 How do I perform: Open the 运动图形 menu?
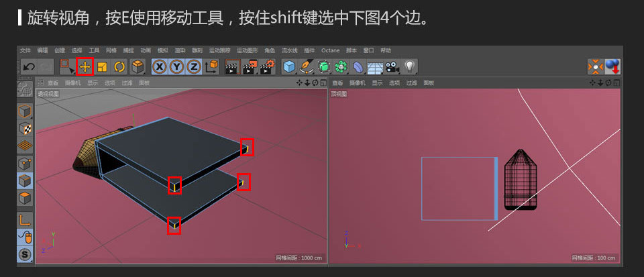[248, 50]
